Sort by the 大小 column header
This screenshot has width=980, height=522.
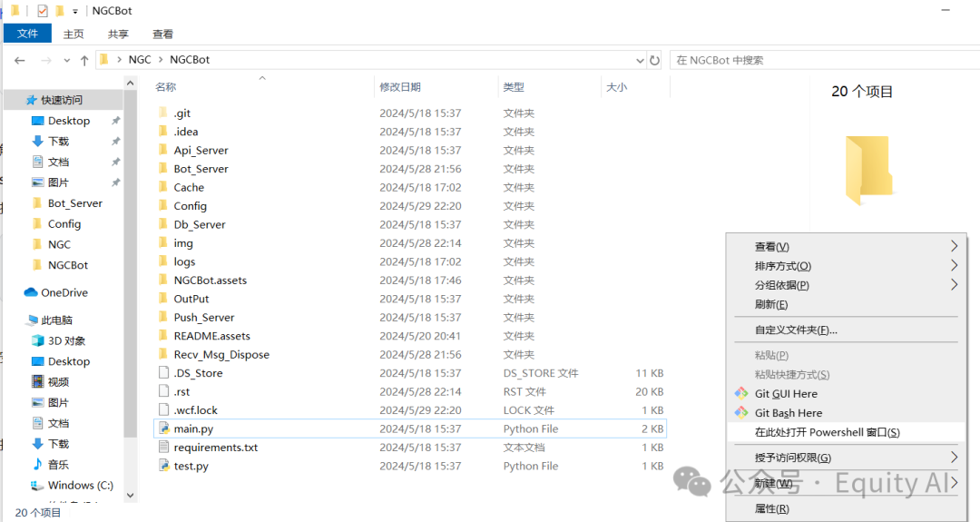click(616, 87)
